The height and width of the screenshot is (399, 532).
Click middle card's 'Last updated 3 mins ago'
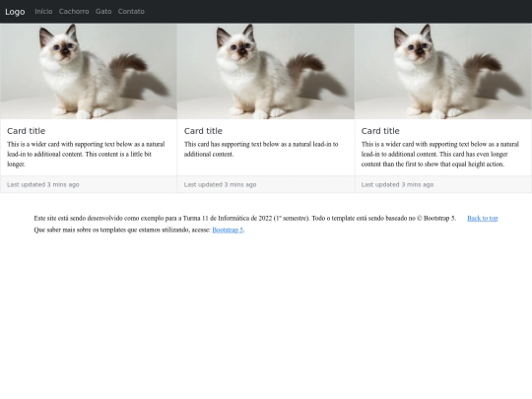click(x=221, y=184)
